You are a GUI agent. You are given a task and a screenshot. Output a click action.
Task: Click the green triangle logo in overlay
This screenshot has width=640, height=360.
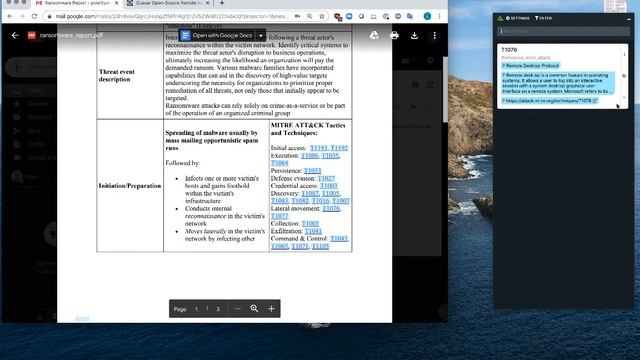point(500,18)
